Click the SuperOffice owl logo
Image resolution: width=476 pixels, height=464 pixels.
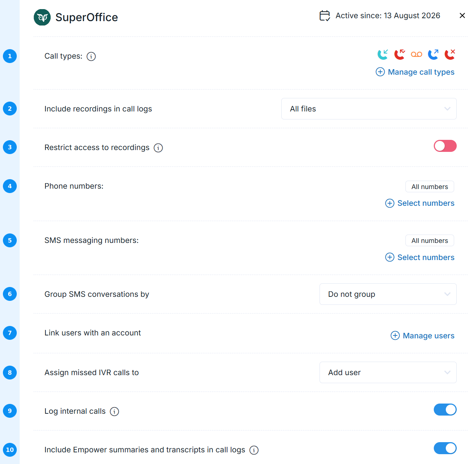(42, 17)
